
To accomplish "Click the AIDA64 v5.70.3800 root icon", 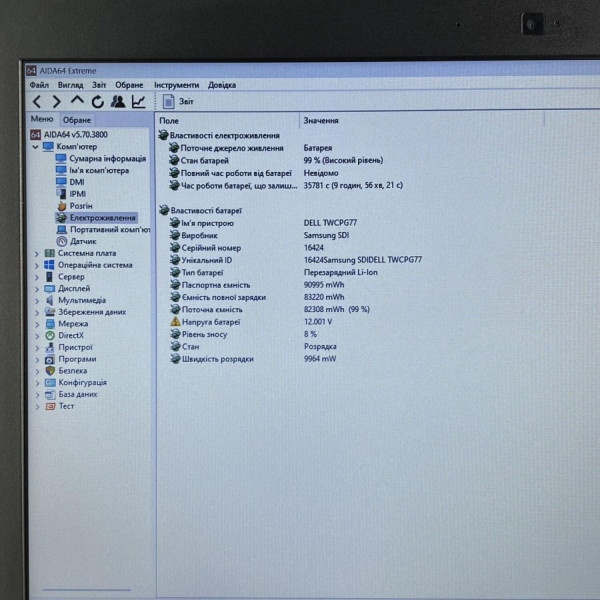I will (35, 135).
